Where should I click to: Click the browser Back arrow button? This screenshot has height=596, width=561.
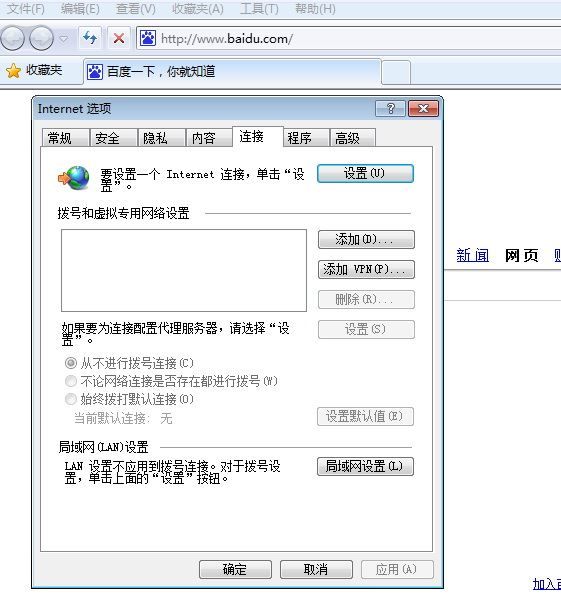click(x=13, y=38)
